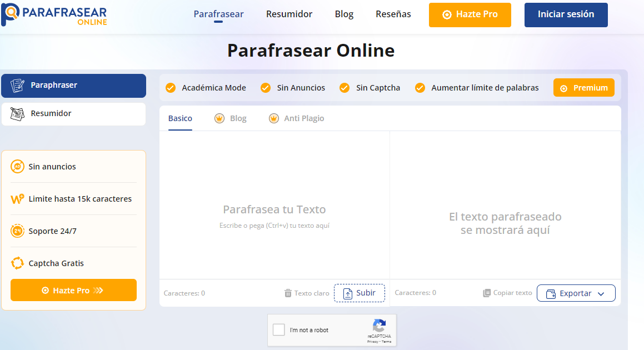Click the Texto claro trash icon

click(x=288, y=293)
